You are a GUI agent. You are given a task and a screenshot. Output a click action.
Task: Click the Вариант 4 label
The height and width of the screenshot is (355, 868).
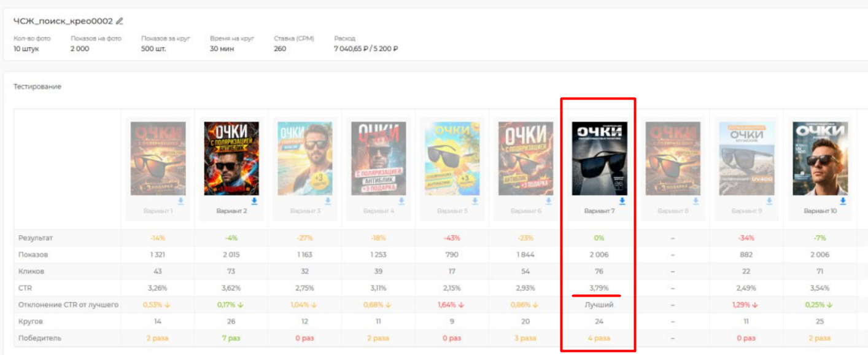(378, 211)
